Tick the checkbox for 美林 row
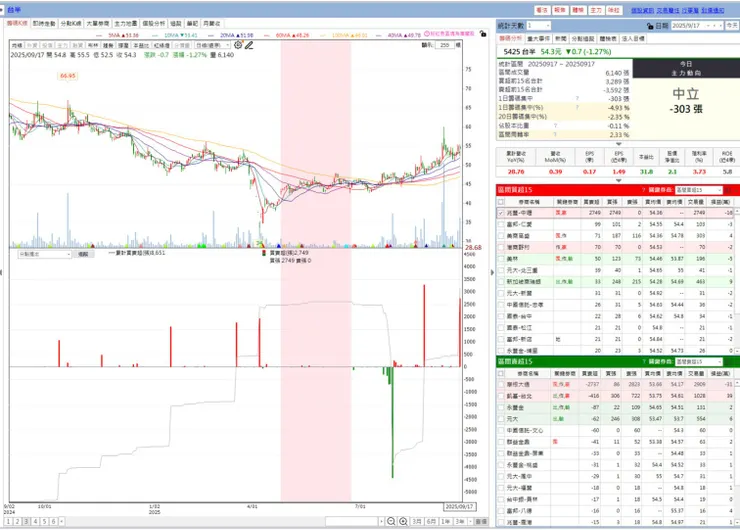This screenshot has width=740, height=530. pos(501,259)
